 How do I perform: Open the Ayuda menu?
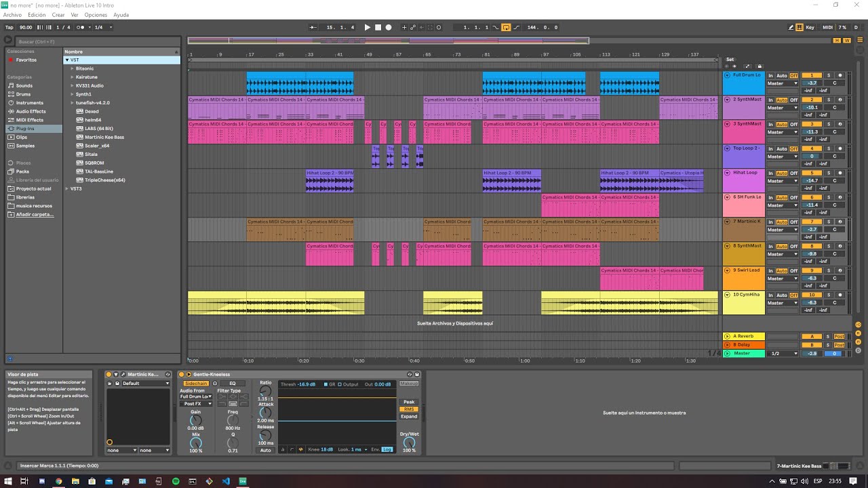121,15
